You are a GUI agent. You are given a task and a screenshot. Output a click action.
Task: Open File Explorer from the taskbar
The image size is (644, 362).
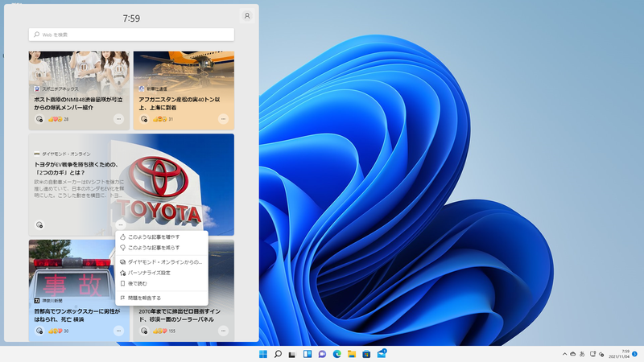click(352, 354)
